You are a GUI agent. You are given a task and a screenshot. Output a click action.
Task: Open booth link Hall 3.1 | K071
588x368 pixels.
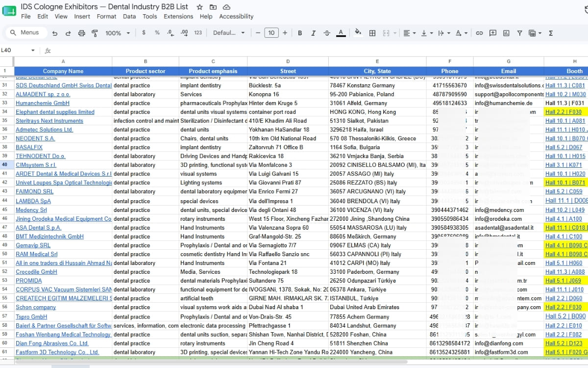pyautogui.click(x=563, y=165)
